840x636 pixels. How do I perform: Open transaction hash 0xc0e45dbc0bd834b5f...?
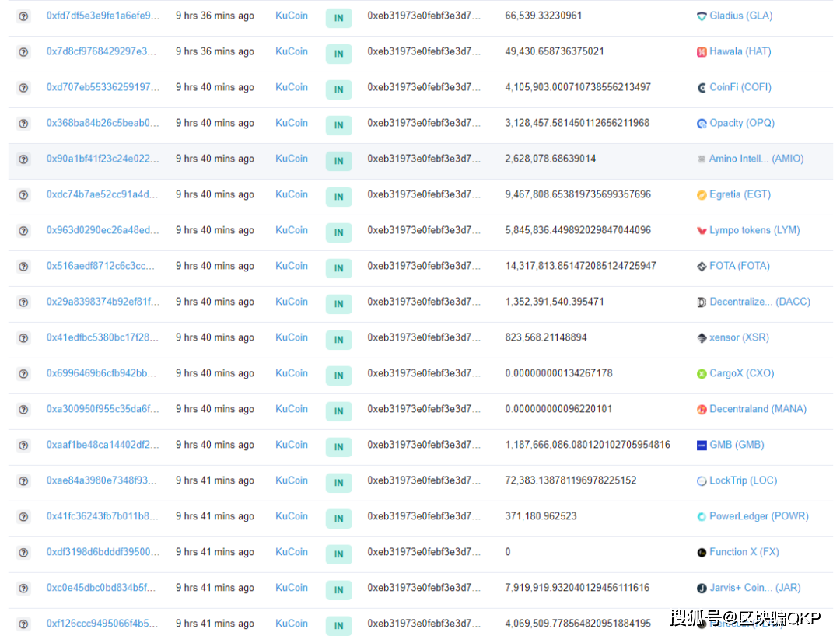point(100,588)
